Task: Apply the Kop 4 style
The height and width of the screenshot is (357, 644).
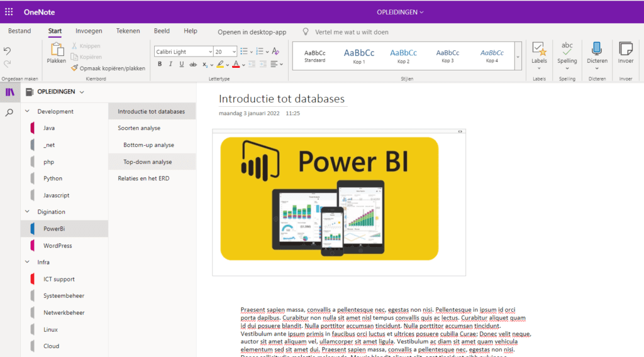Action: [492, 56]
